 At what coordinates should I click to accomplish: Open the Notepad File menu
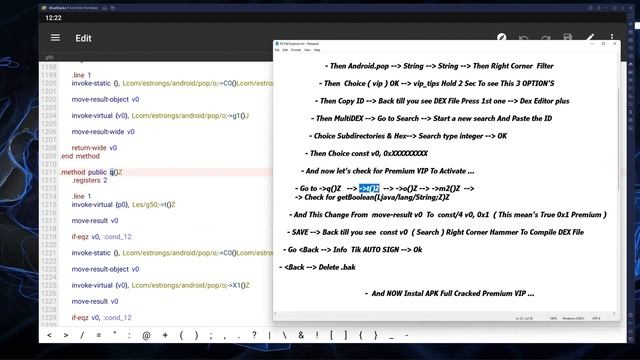point(277,50)
